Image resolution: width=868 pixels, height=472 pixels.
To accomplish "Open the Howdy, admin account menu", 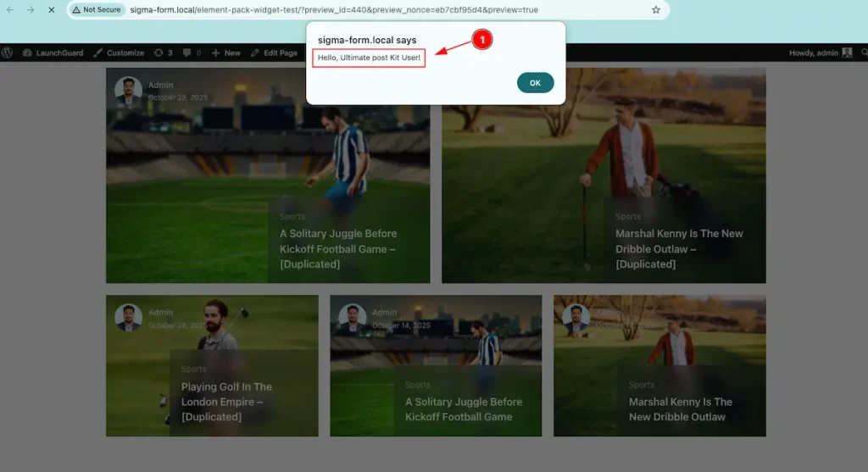I will [821, 53].
